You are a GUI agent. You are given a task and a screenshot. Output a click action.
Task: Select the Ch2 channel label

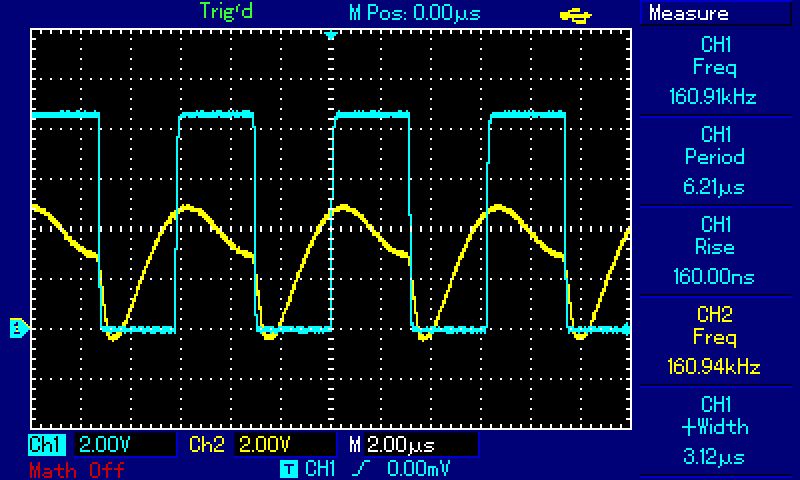click(x=204, y=444)
